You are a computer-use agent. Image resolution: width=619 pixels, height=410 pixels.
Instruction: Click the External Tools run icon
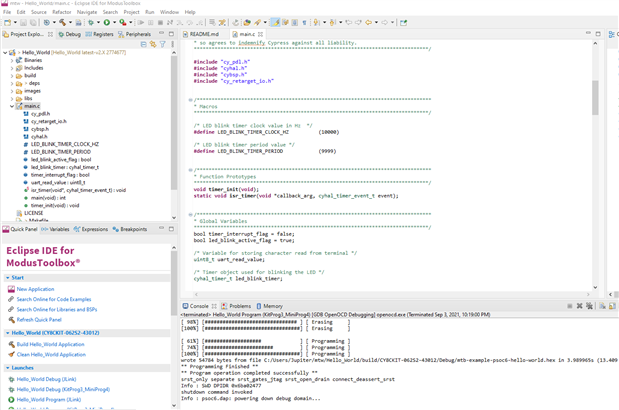point(123,22)
